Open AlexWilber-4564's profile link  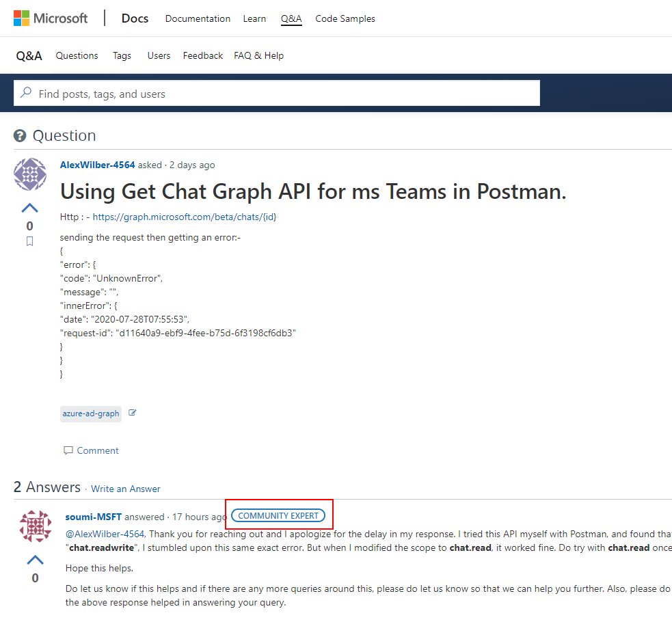click(x=97, y=165)
